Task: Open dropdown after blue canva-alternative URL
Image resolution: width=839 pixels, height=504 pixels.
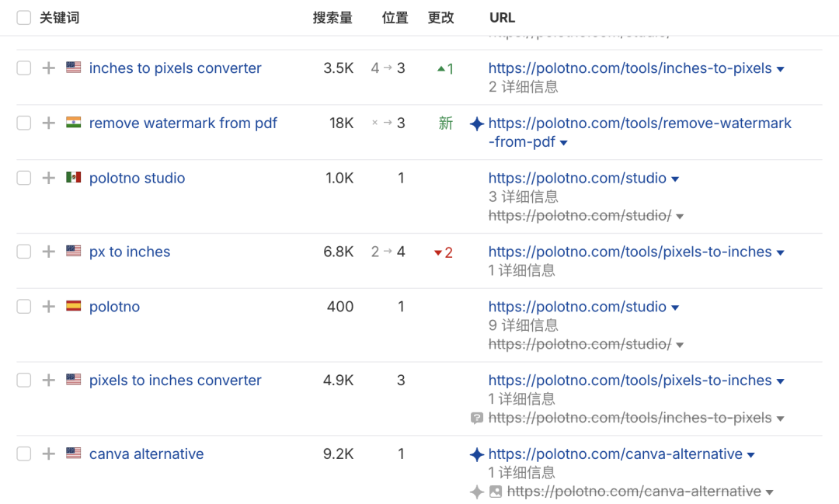Action: (750, 455)
